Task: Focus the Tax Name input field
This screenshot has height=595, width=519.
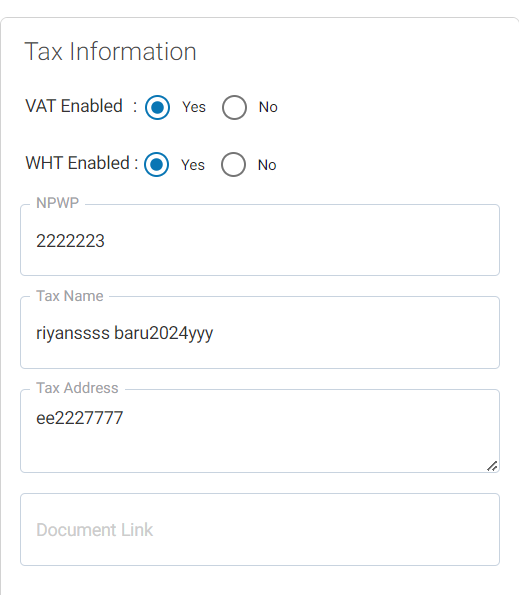Action: point(260,332)
